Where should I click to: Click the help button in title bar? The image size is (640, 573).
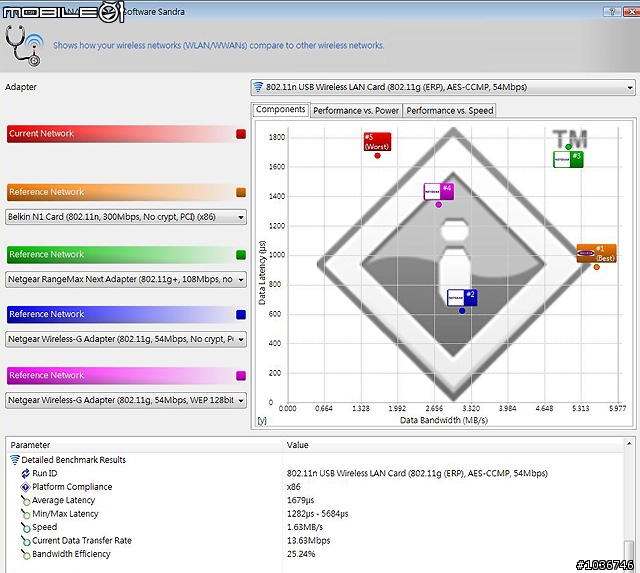[612, 12]
